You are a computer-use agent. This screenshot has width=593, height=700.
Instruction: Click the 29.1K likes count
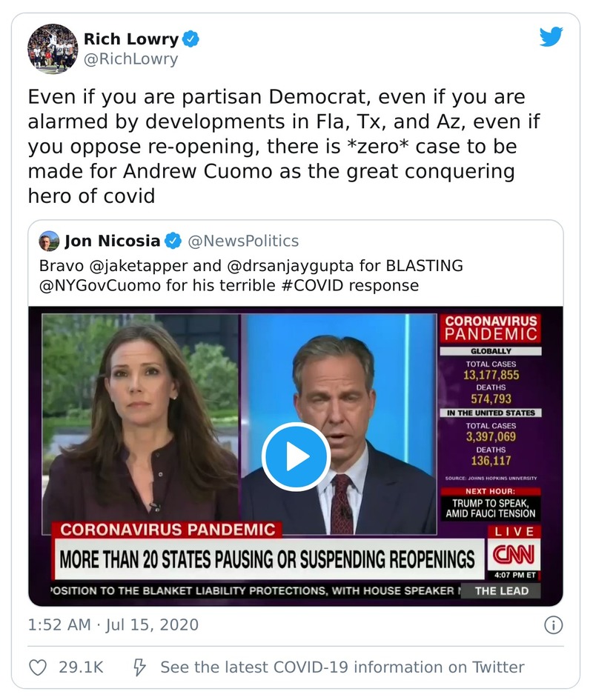[81, 667]
